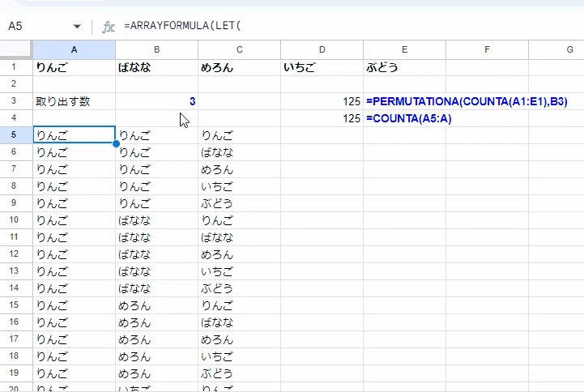Click cell D1 containing いちご
Screen dimensions: 584x392
point(322,67)
